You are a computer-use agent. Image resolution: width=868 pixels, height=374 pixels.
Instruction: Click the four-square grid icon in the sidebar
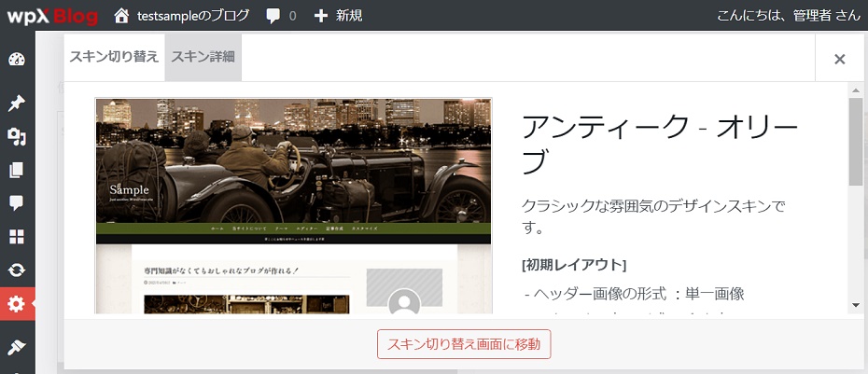coord(17,236)
